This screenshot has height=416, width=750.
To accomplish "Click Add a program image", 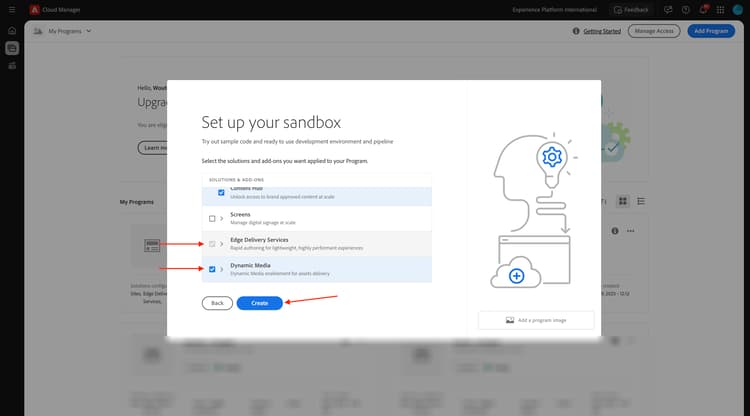I will click(x=536, y=320).
